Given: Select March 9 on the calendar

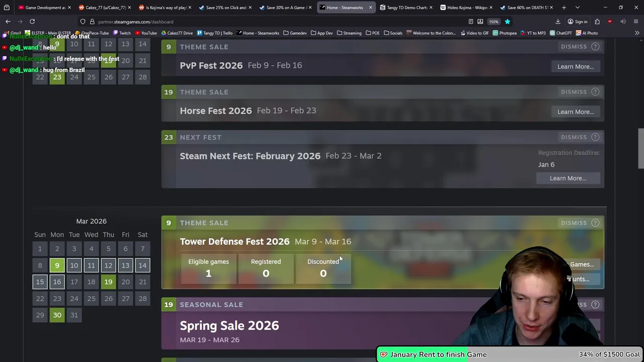Looking at the screenshot, I should click(x=57, y=265).
